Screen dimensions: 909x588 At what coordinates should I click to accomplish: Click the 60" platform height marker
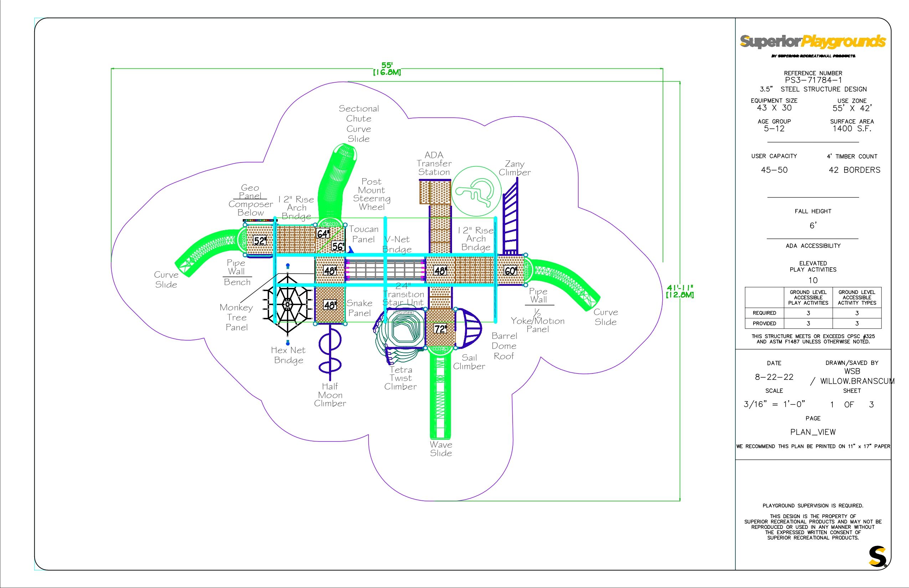(x=510, y=271)
